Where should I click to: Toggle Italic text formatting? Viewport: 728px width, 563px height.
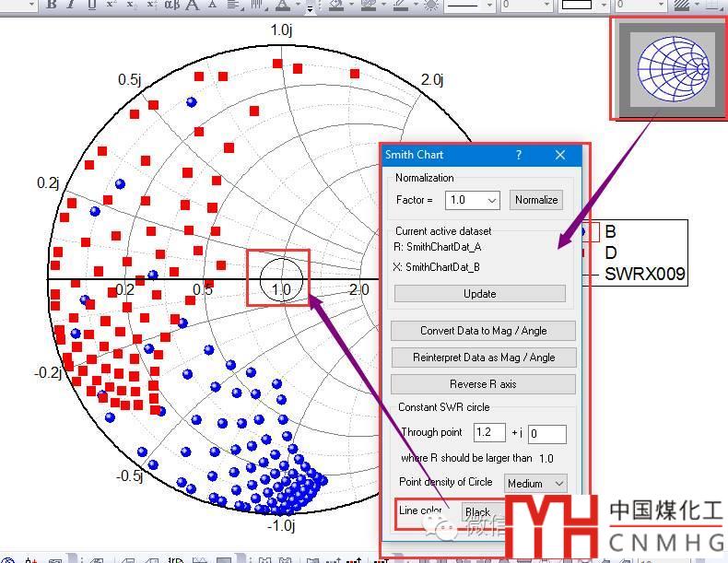pos(71,5)
